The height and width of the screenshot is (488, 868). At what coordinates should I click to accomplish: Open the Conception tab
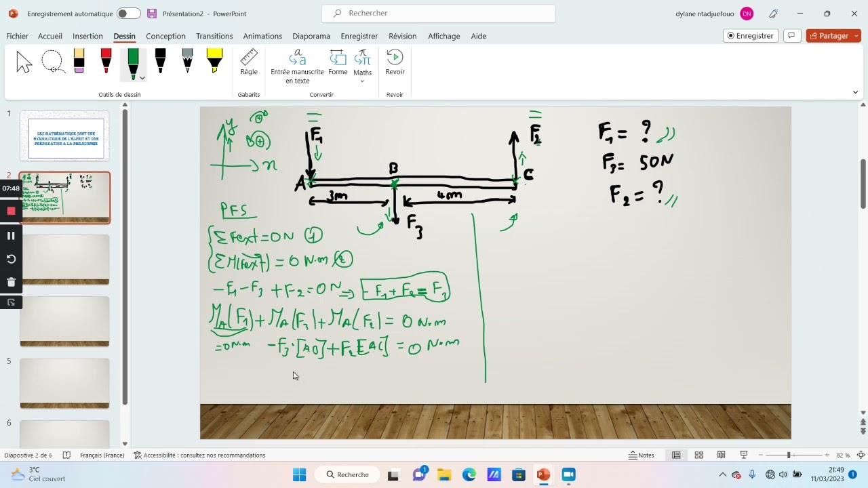click(165, 36)
